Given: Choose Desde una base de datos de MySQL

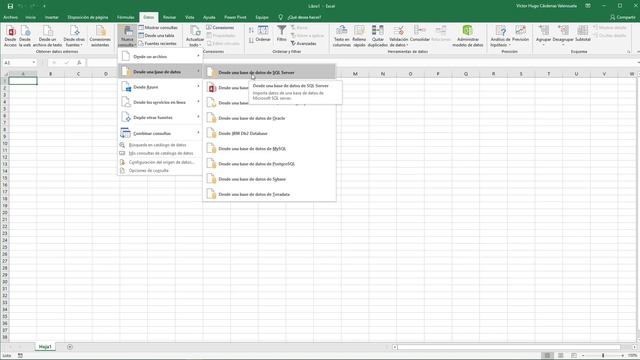Looking at the screenshot, I should [x=269, y=149].
